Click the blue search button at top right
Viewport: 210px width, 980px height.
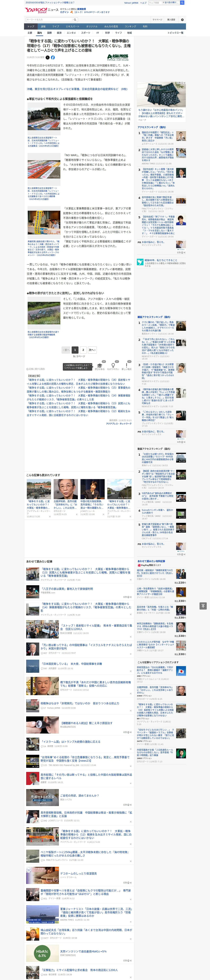click(182, 3)
